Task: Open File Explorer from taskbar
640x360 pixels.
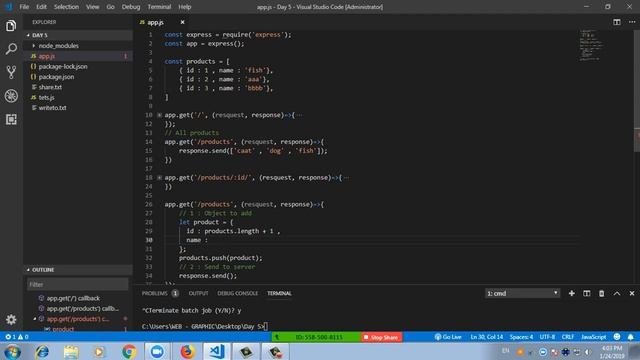Action: (71, 351)
